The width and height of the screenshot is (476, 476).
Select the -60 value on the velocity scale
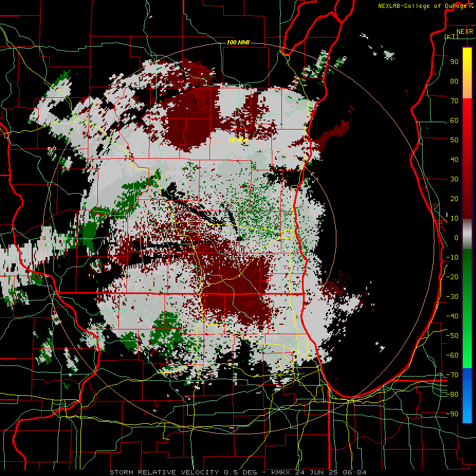point(452,355)
